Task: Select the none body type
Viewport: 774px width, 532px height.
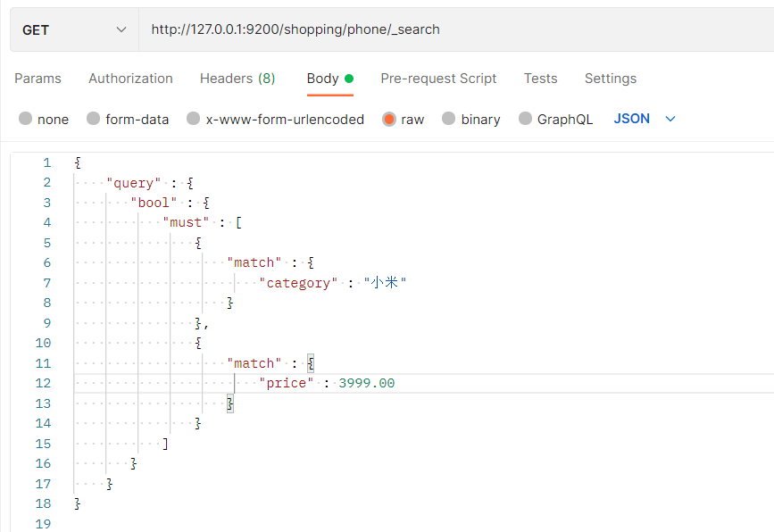Action: 44,119
